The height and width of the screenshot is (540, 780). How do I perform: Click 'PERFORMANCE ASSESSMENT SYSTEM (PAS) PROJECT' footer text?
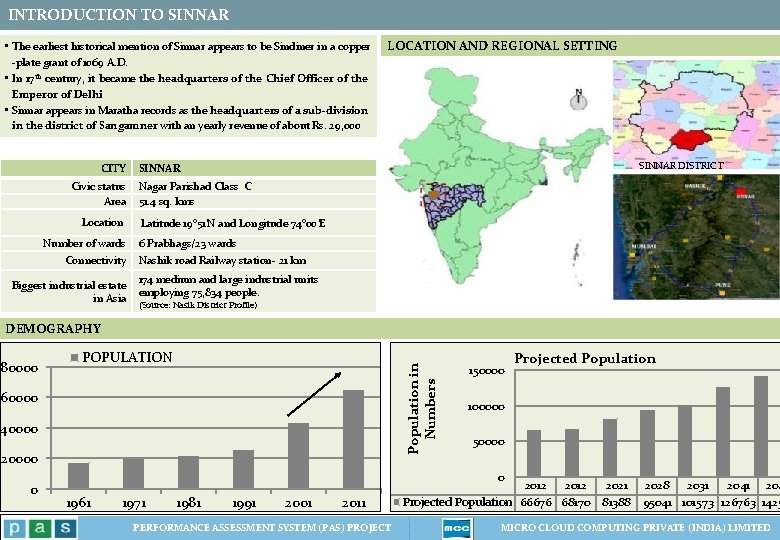[262, 528]
